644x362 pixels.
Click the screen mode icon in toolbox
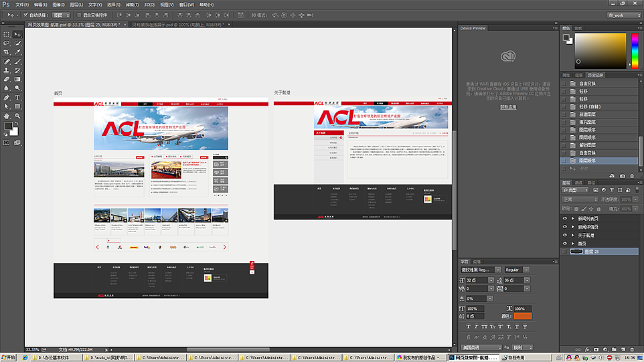click(17, 143)
